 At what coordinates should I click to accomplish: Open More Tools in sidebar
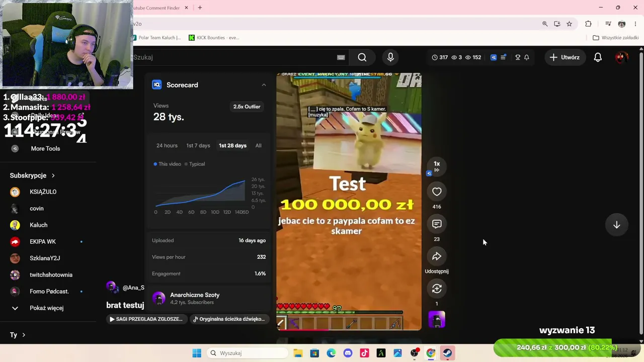(45, 149)
